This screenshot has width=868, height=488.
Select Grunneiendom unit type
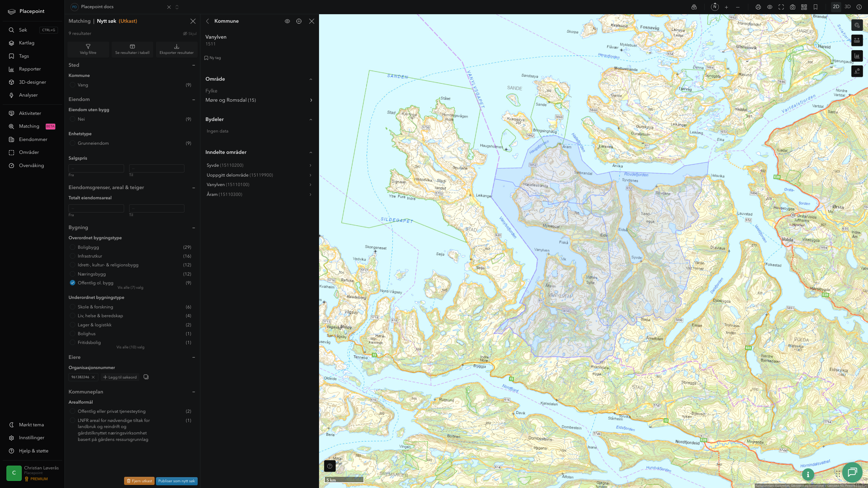pyautogui.click(x=72, y=143)
